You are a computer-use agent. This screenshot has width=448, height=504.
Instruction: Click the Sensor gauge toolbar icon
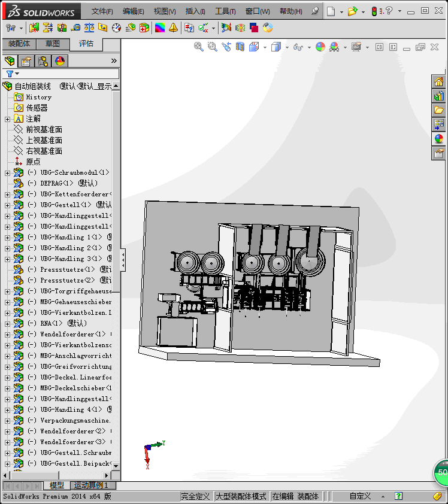tap(116, 28)
